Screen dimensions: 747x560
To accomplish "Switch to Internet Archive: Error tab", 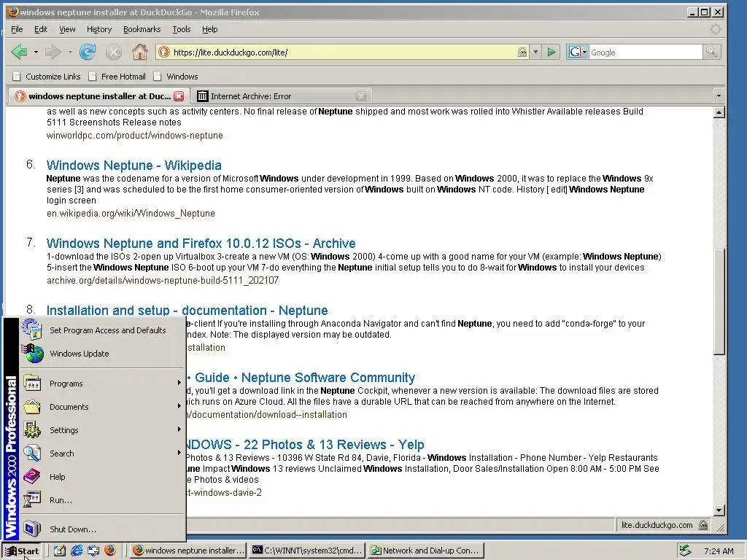I will (x=281, y=96).
